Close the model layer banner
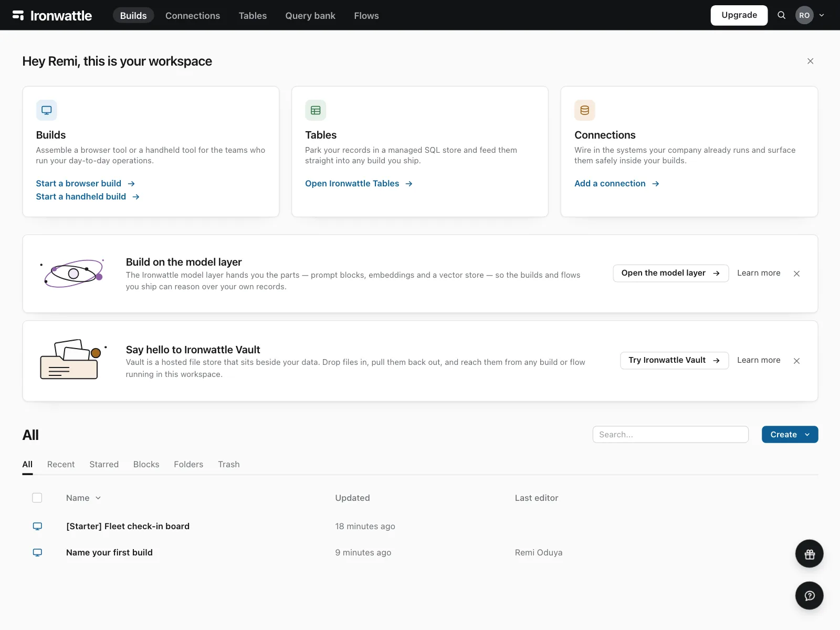Screen dimensions: 840x630 [796, 274]
